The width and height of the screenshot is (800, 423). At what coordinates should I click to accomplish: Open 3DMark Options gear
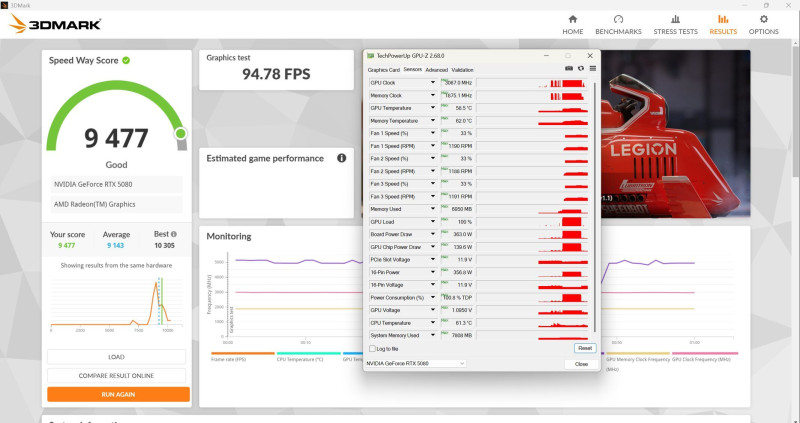point(763,24)
